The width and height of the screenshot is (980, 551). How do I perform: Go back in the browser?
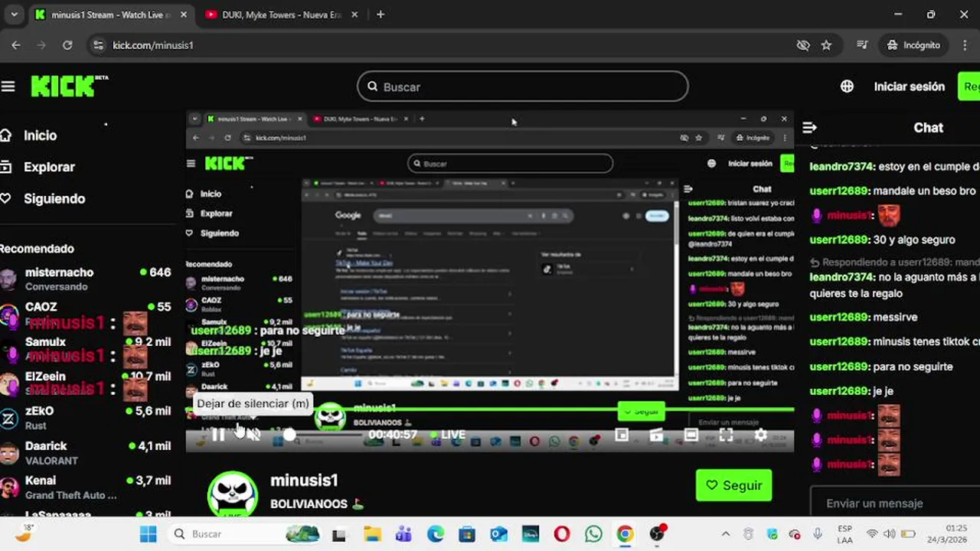(16, 45)
